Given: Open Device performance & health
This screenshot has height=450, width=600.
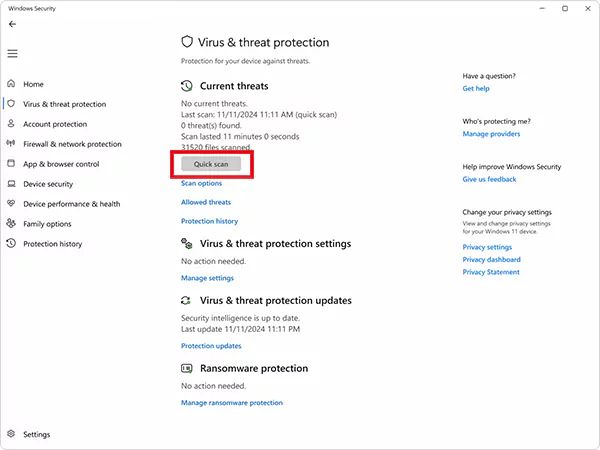Looking at the screenshot, I should click(72, 204).
